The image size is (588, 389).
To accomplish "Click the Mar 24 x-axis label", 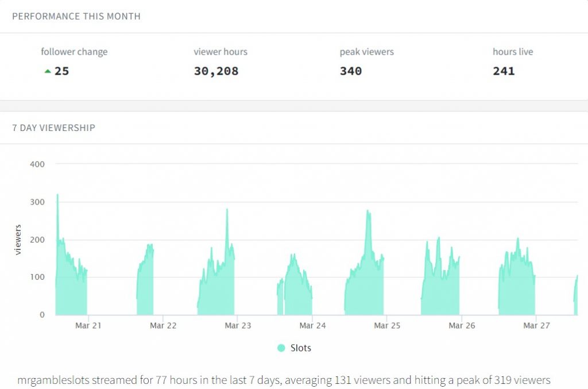I will coord(312,326).
